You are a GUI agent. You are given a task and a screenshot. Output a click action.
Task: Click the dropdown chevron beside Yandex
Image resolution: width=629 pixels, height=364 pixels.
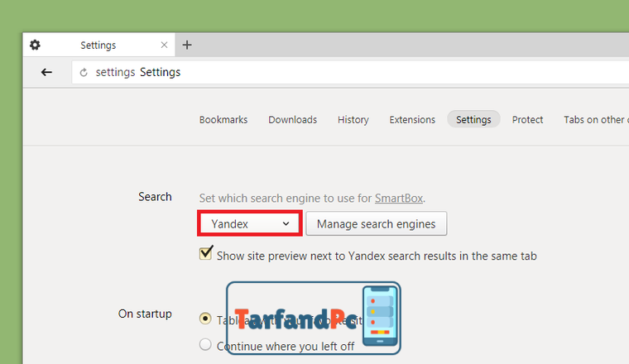(286, 223)
